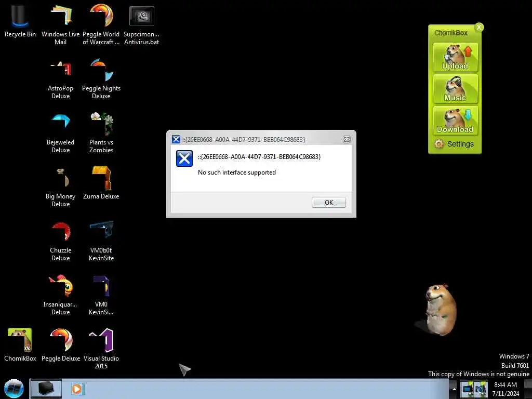Show hidden system tray icons arrow
Viewport: 532px width, 399px height.
point(454,389)
